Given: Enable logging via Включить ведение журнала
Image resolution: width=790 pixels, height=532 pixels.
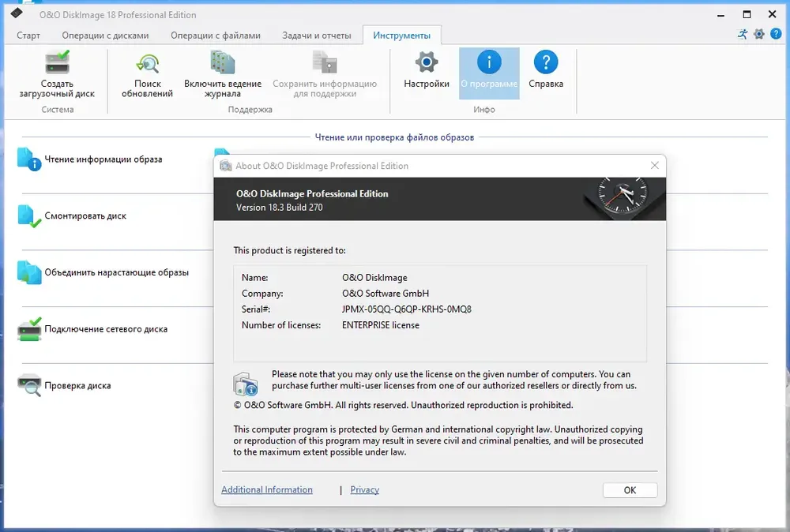Looking at the screenshot, I should (x=223, y=74).
